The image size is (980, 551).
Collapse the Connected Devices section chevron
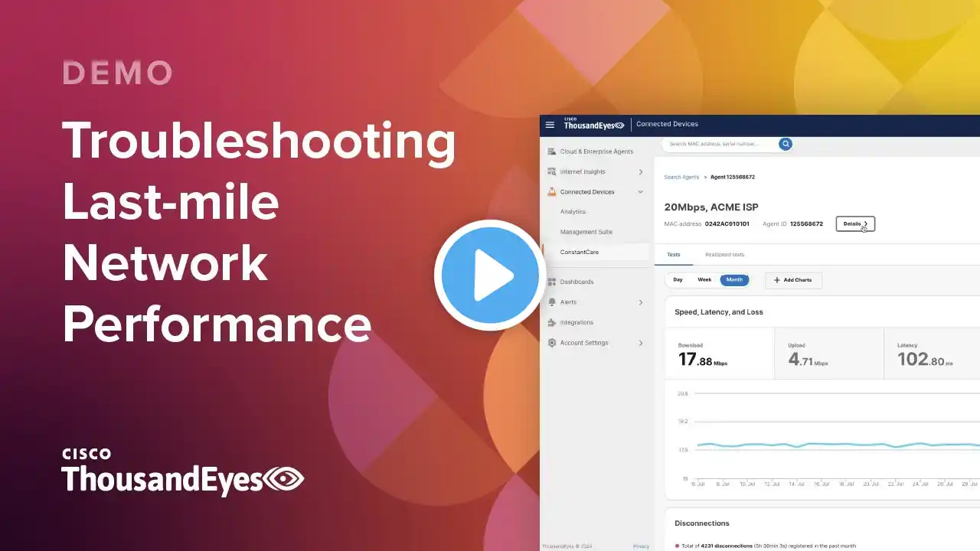(641, 192)
